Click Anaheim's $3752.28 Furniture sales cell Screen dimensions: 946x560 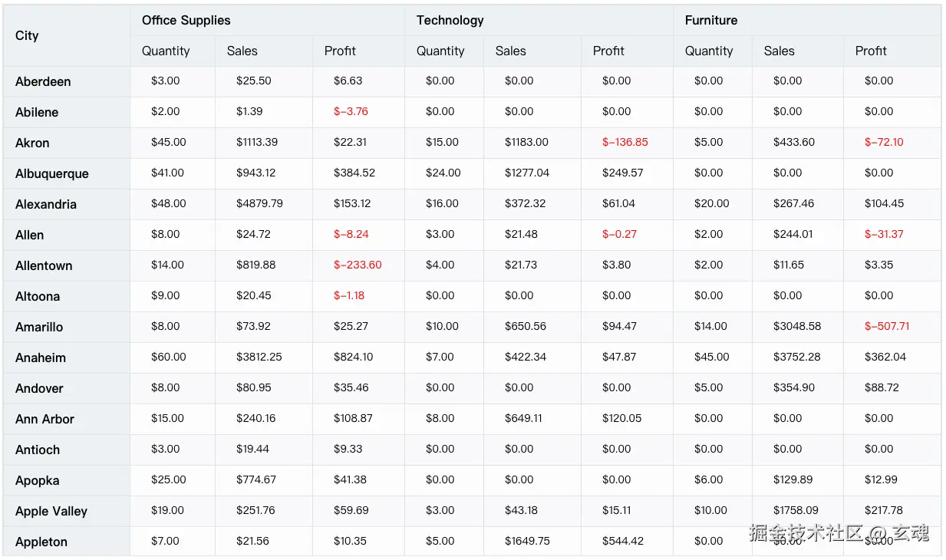click(x=797, y=357)
